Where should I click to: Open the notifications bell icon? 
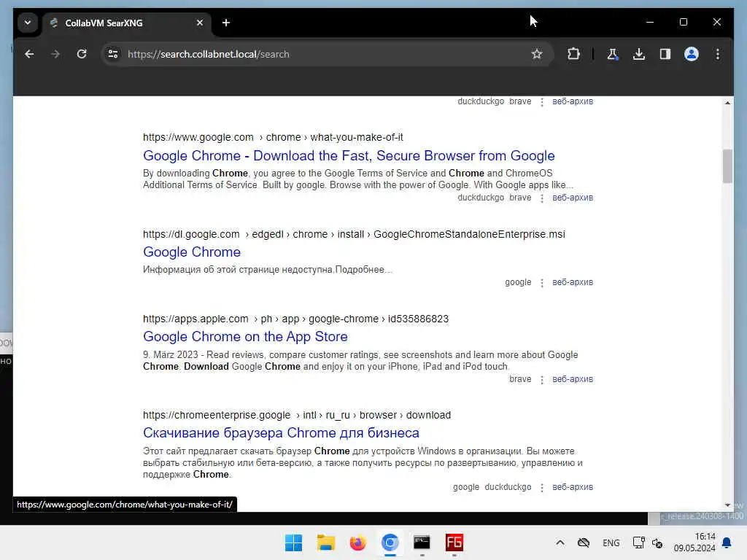[727, 542]
